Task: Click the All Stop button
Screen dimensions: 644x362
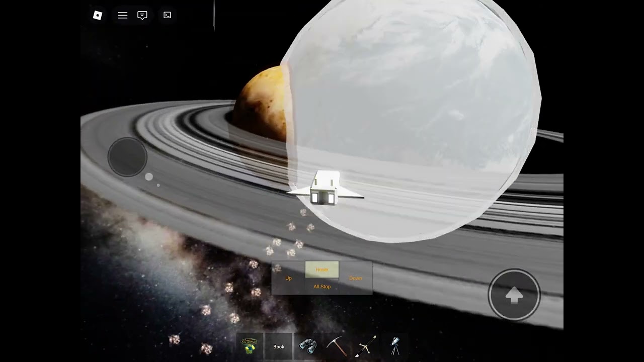Action: point(322,287)
